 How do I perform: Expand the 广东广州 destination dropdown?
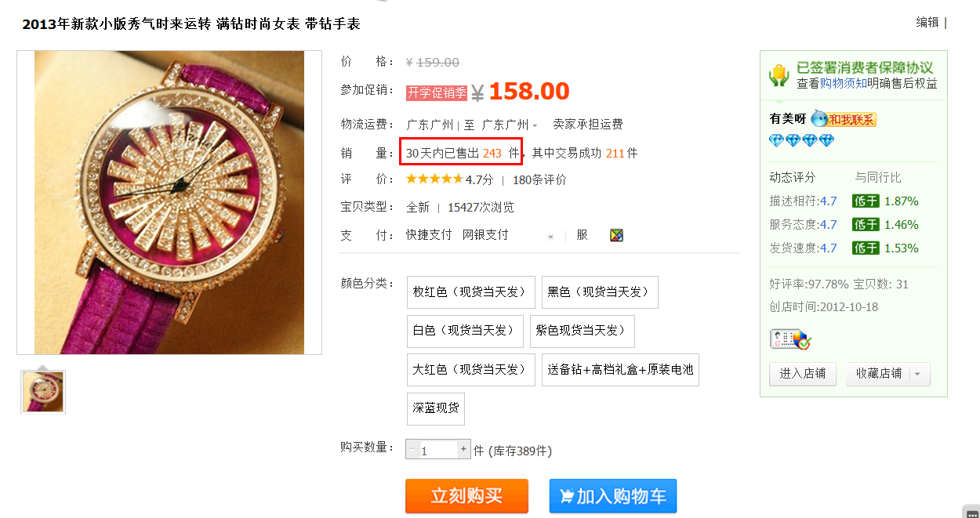click(x=535, y=125)
